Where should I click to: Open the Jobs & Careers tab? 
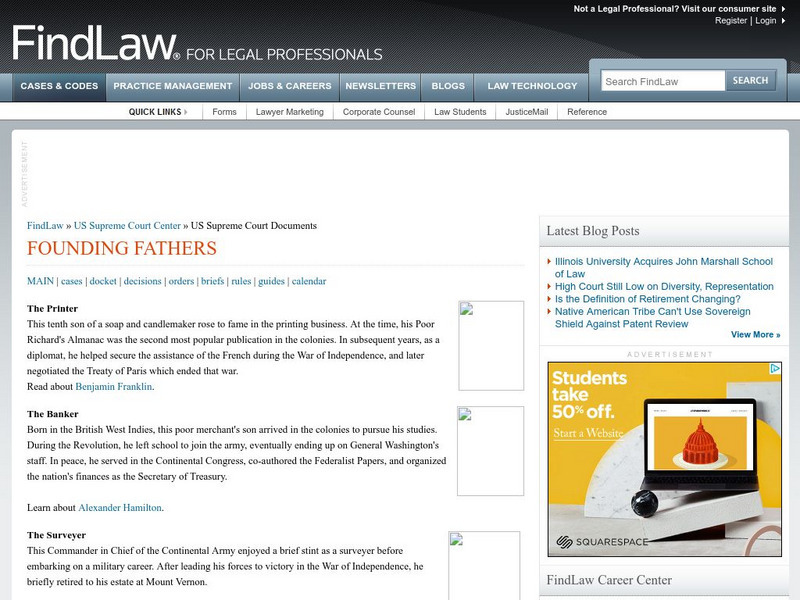(x=290, y=86)
